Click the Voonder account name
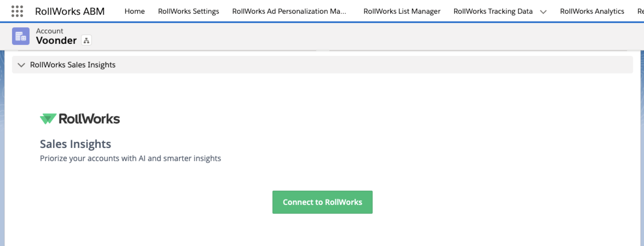This screenshot has width=644, height=246. [x=56, y=41]
